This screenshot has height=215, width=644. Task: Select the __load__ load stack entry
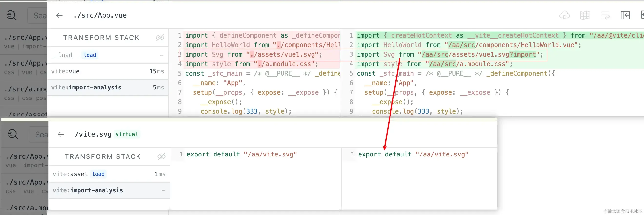tap(107, 55)
